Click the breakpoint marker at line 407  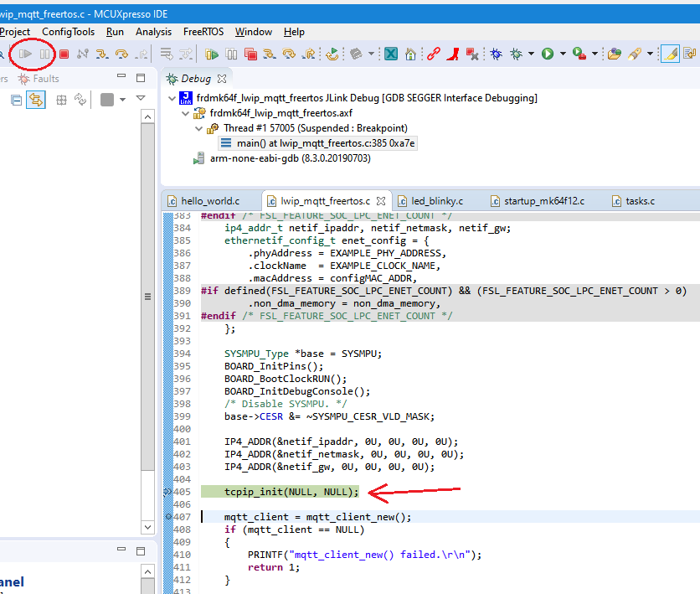(x=168, y=516)
